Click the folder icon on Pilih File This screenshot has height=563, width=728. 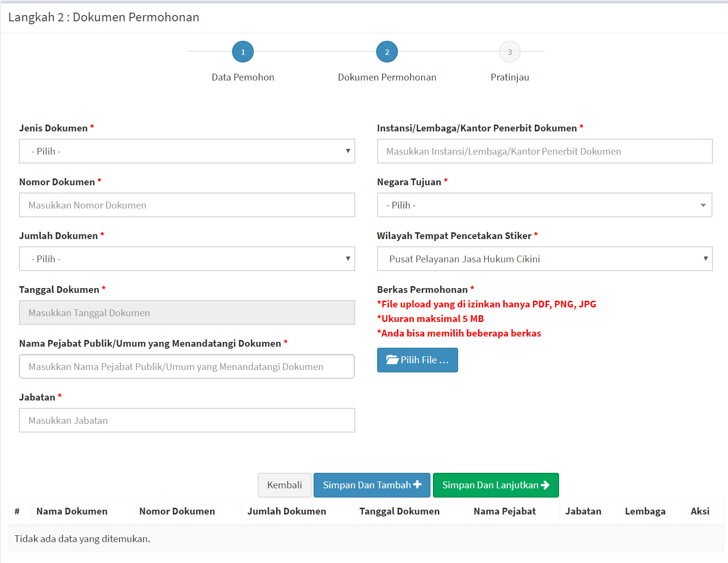tap(392, 360)
